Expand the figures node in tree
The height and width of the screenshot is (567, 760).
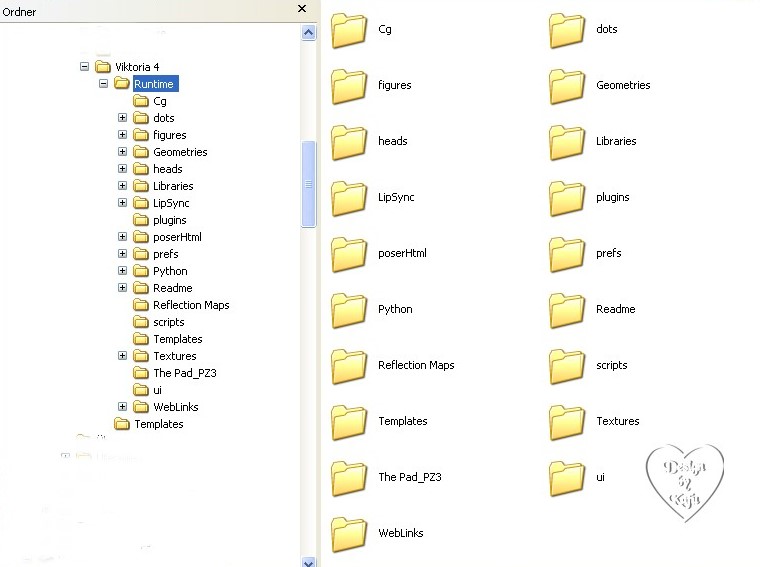click(122, 134)
